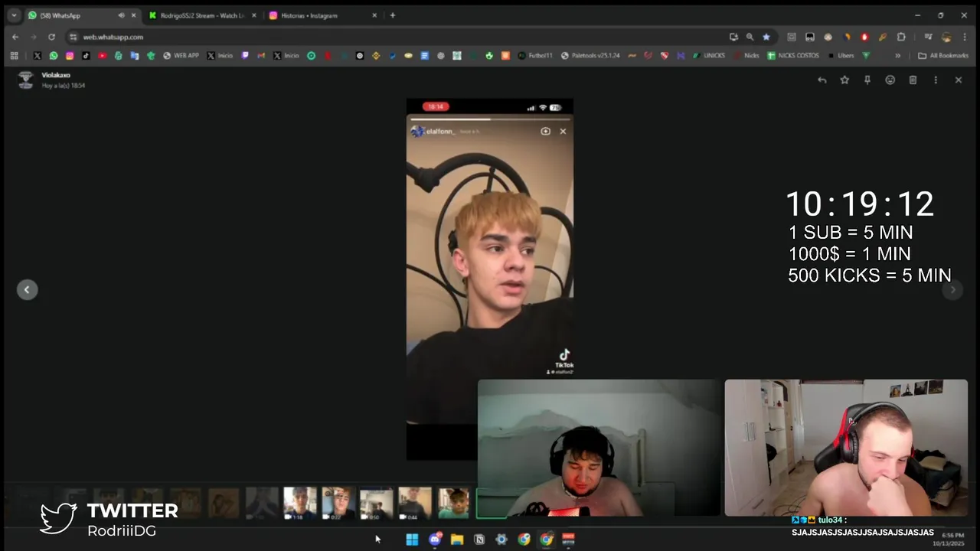The width and height of the screenshot is (980, 551).
Task: Select the video thumbnail labeled 0:22
Action: pos(338,504)
